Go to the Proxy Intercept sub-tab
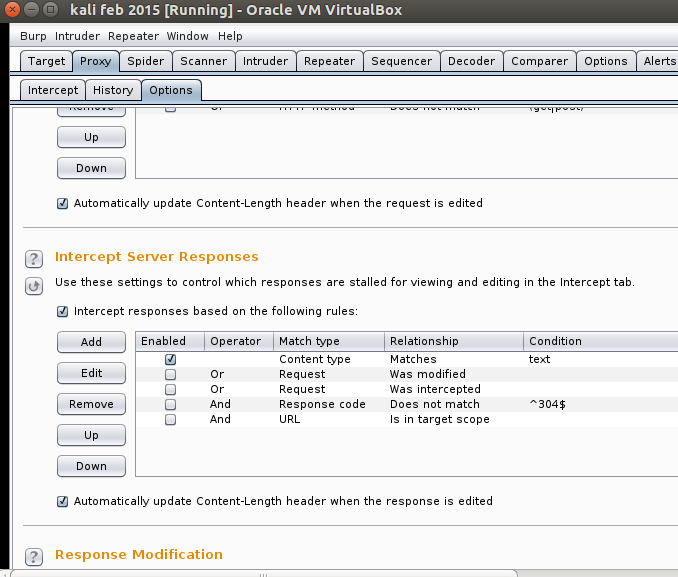 pos(53,90)
